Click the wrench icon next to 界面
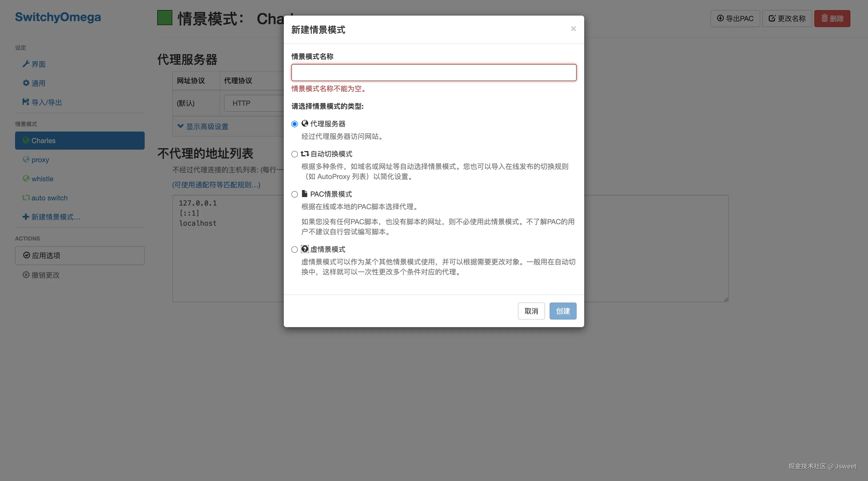 click(26, 64)
